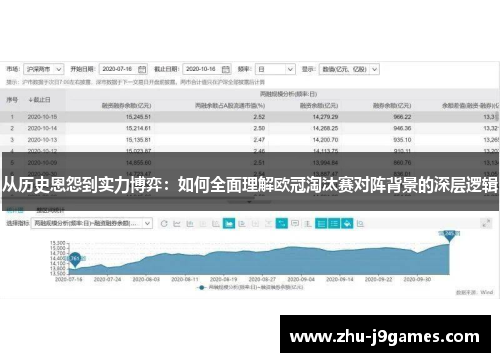Click the cell value 14,855.60
The width and height of the screenshot is (500, 362).
(x=138, y=163)
